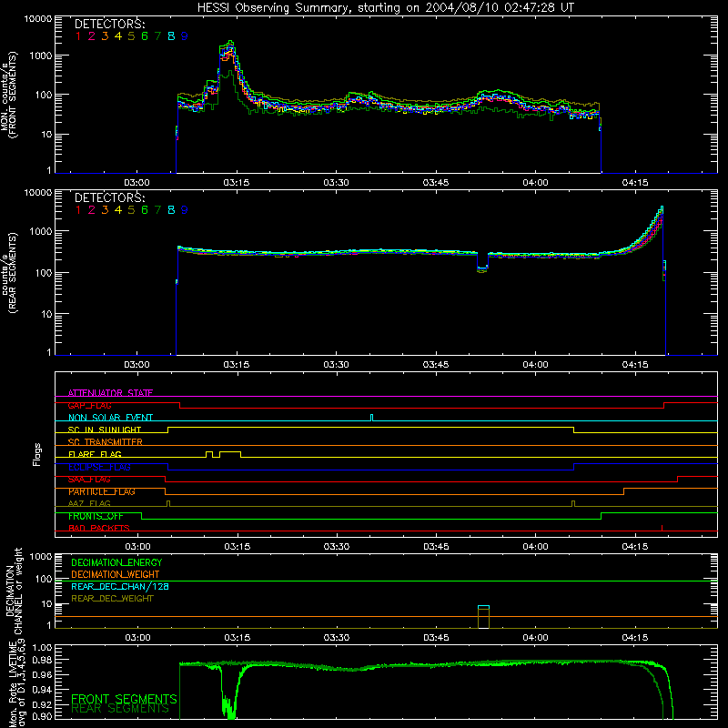Click the vertical Flags axis label
Image resolution: width=728 pixels, height=728 pixels.
37,454
